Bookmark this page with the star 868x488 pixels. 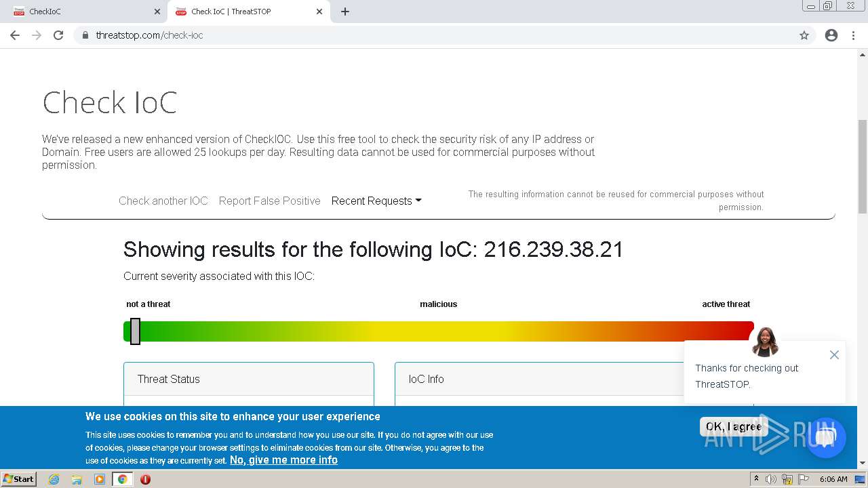point(804,35)
